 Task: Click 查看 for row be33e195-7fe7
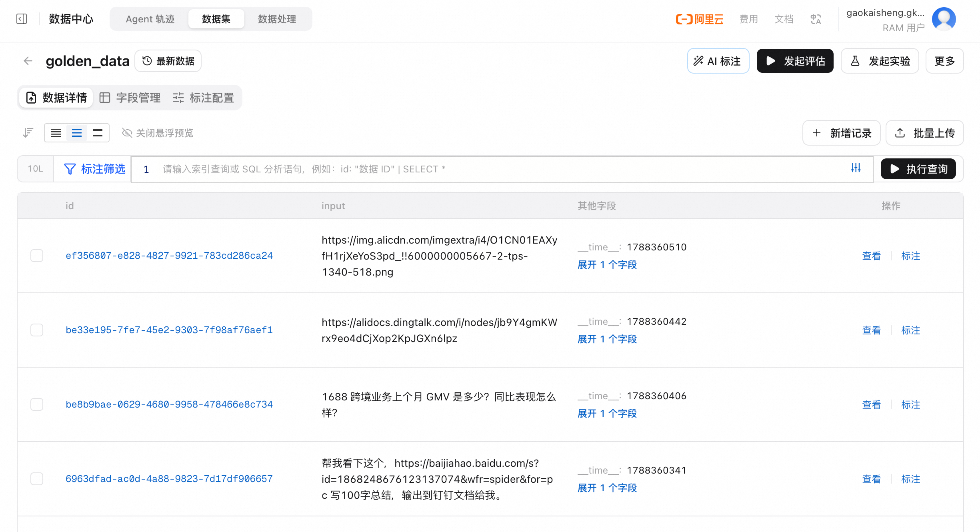pos(871,330)
